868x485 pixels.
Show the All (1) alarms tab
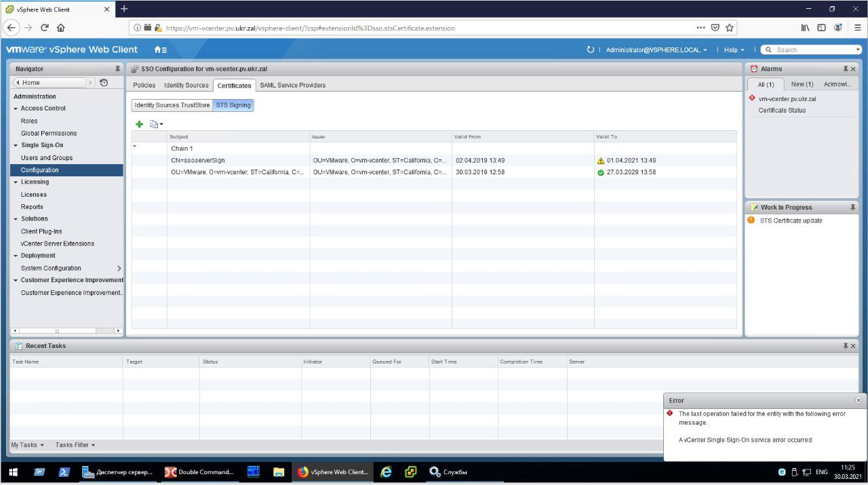click(x=766, y=85)
